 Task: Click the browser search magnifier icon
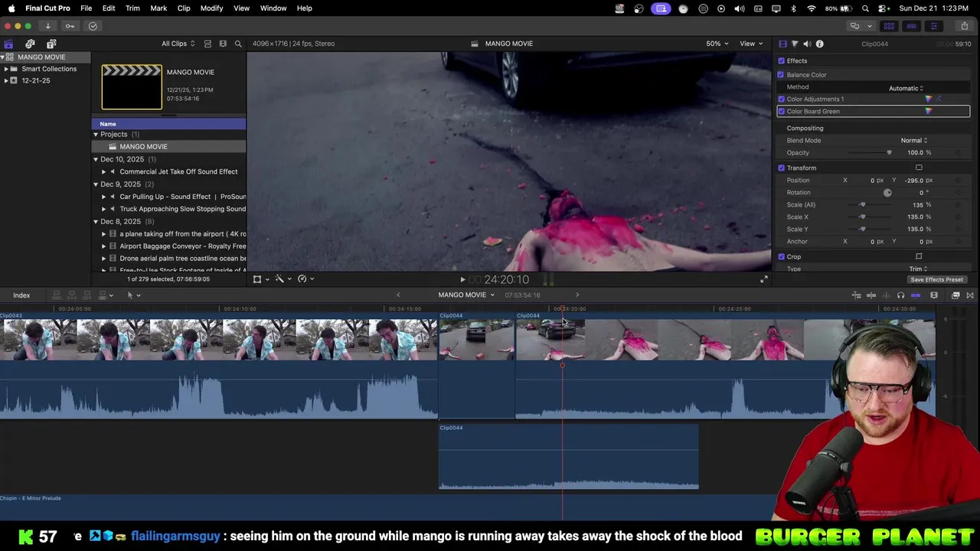point(238,44)
